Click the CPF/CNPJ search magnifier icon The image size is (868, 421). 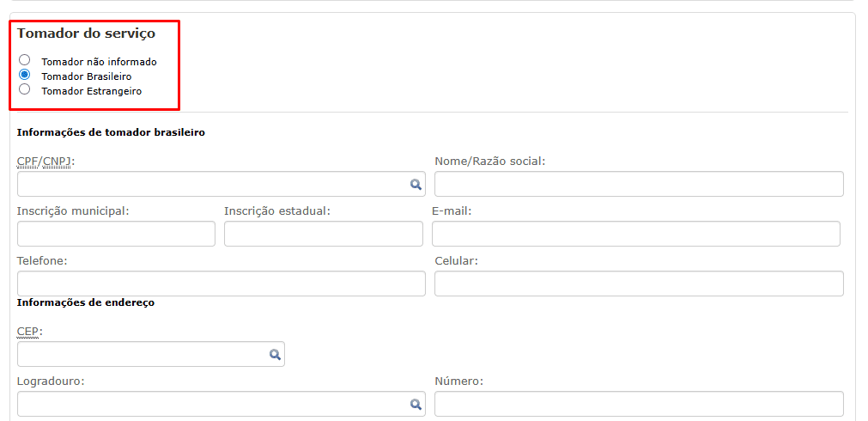(416, 184)
